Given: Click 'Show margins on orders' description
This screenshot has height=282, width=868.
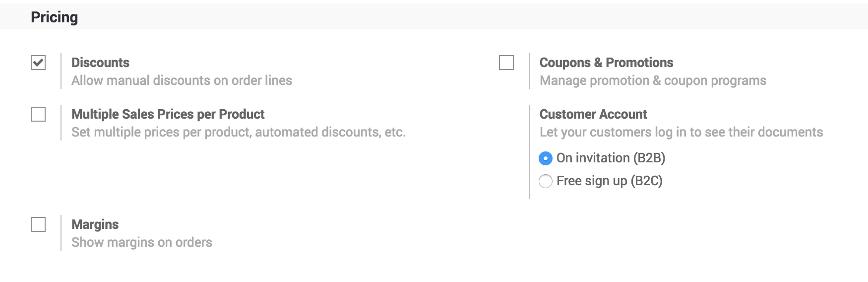Looking at the screenshot, I should pos(141,242).
